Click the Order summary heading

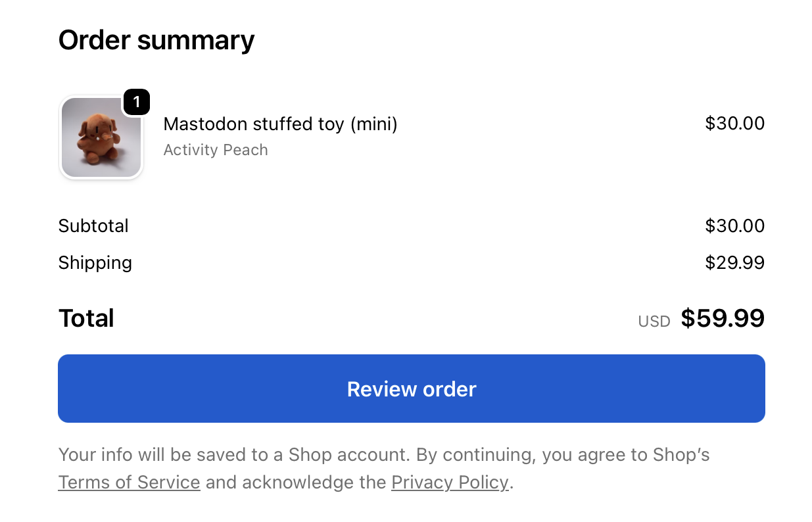pyautogui.click(x=156, y=40)
